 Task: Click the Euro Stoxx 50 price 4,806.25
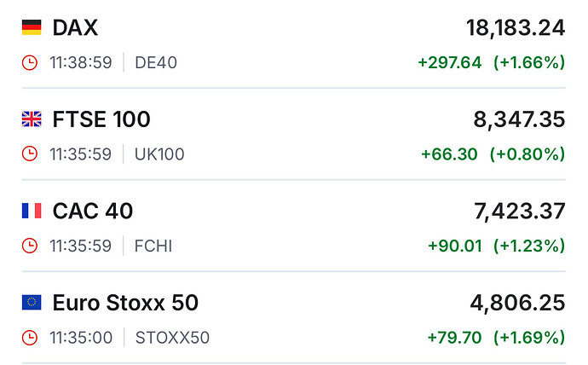[517, 302]
